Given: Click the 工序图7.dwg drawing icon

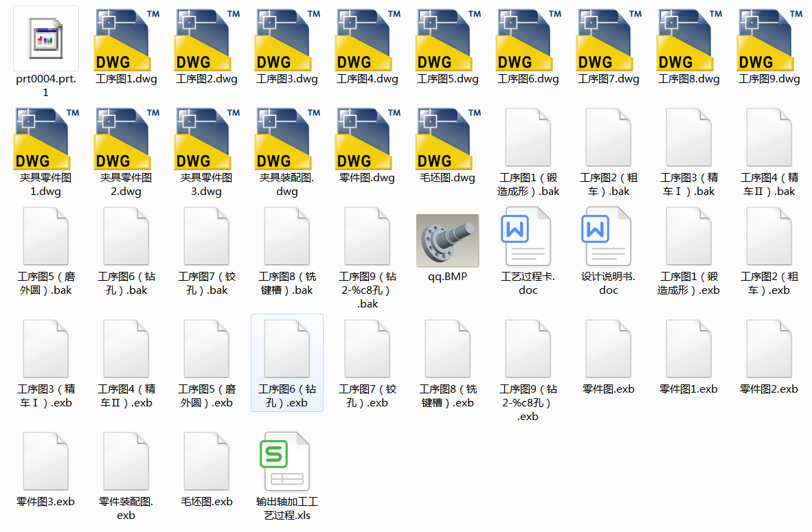Looking at the screenshot, I should pos(609,39).
